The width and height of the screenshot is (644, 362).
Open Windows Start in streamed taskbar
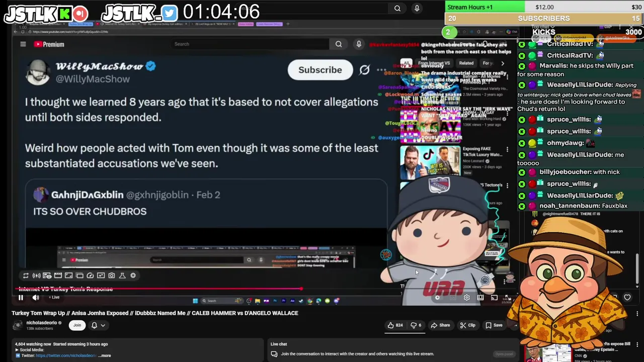195,301
